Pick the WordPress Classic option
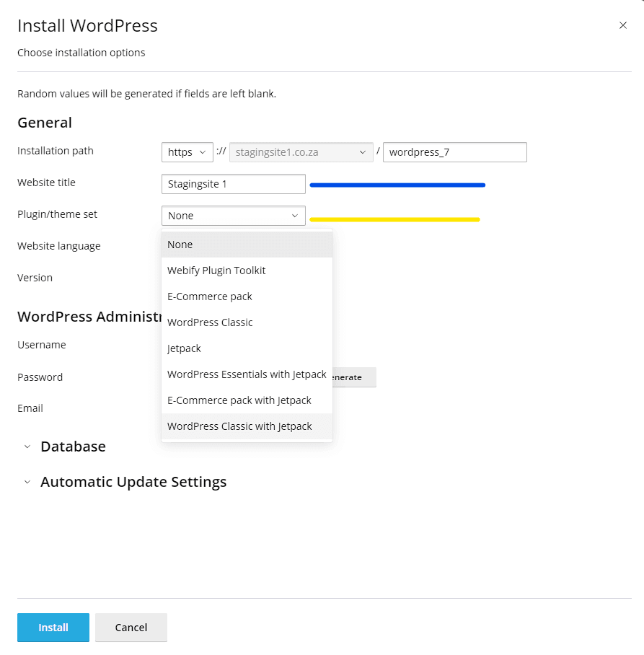This screenshot has height=655, width=644. click(247, 322)
